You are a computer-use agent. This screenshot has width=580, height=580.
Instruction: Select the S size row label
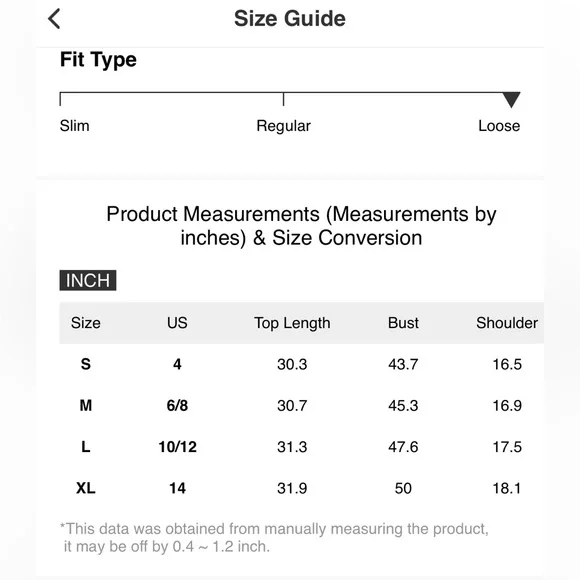(x=85, y=364)
